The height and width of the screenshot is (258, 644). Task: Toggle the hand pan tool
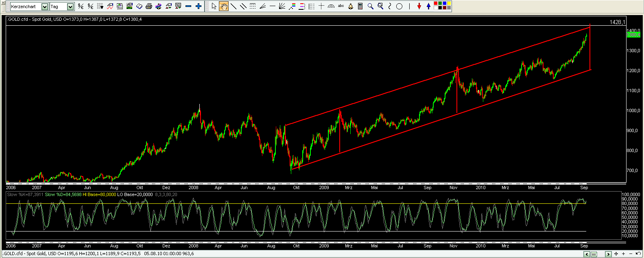click(224, 6)
